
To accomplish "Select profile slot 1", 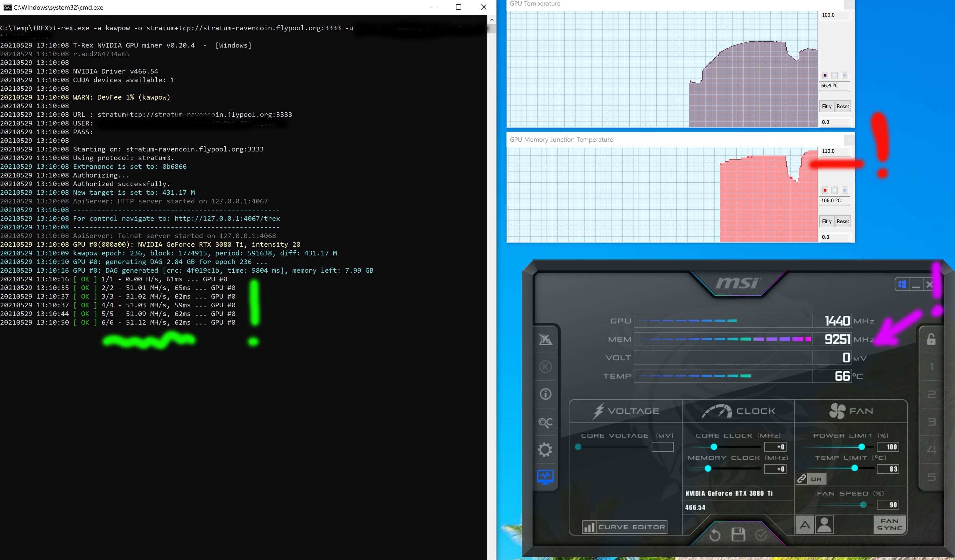I will click(931, 367).
